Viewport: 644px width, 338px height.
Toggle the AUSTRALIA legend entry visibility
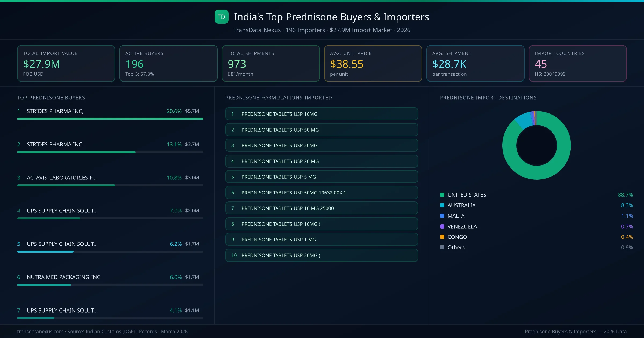(x=461, y=205)
